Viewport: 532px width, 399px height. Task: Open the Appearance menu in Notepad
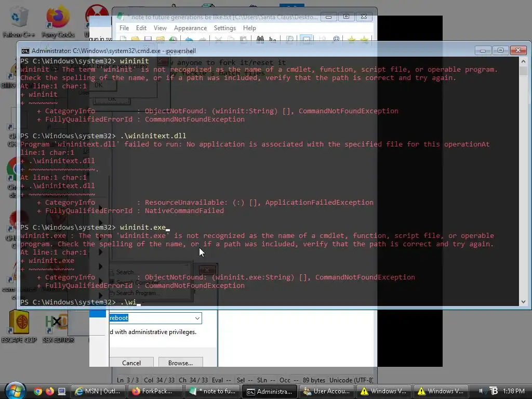pos(190,28)
